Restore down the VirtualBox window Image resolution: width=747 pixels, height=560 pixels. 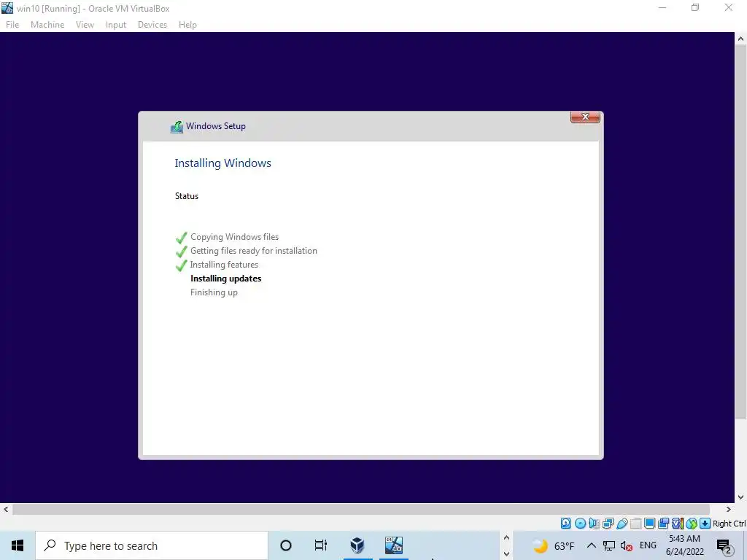tap(695, 7)
